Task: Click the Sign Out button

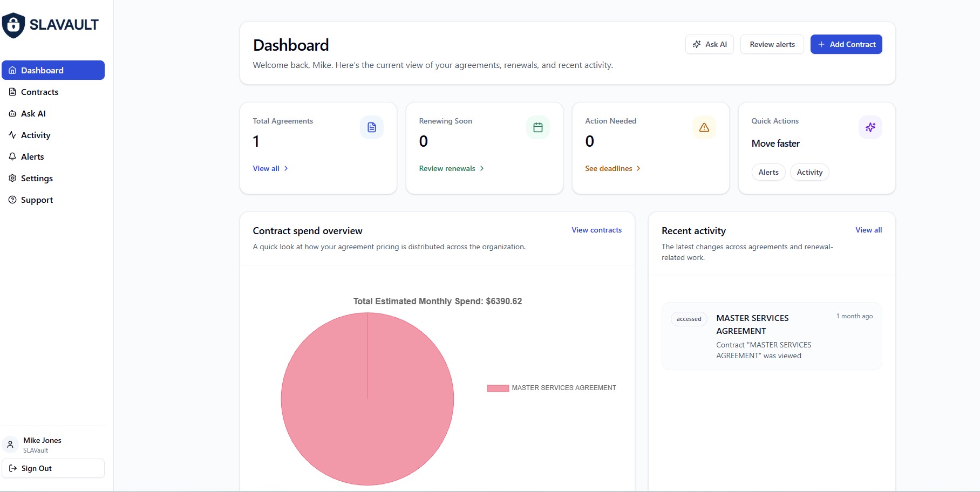Action: 53,468
